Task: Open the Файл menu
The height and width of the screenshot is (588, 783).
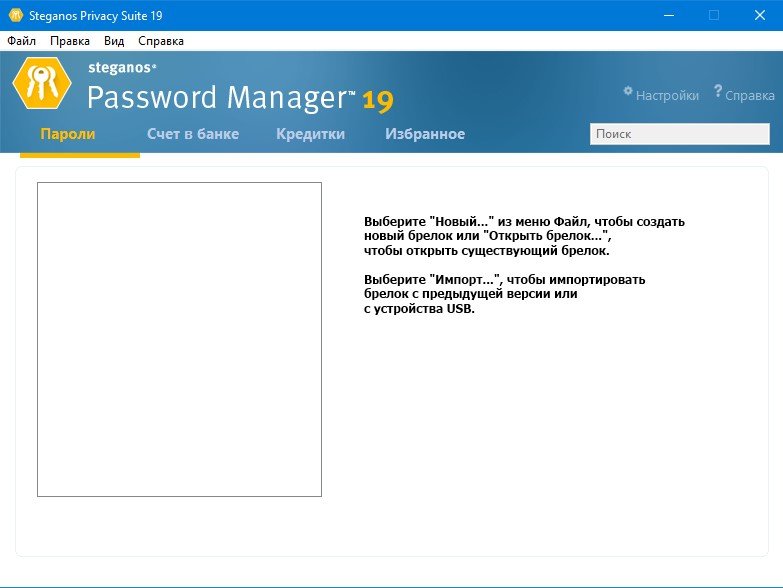Action: click(21, 41)
